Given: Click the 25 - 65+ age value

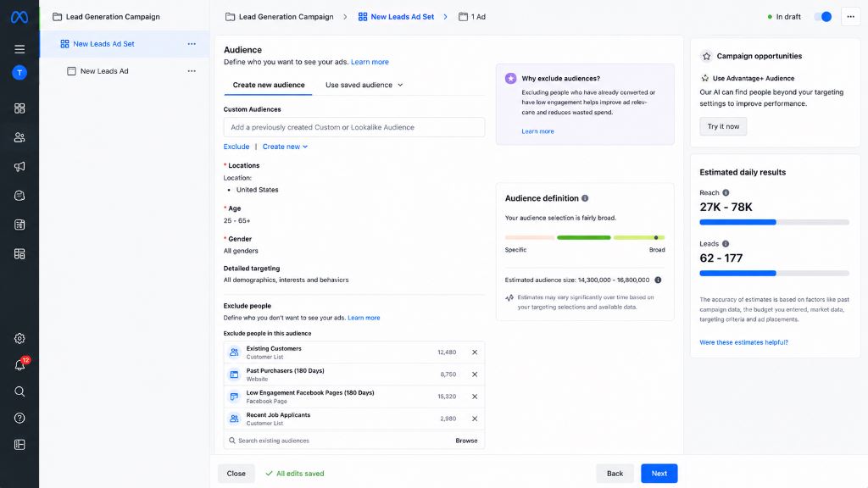Looking at the screenshot, I should point(237,221).
